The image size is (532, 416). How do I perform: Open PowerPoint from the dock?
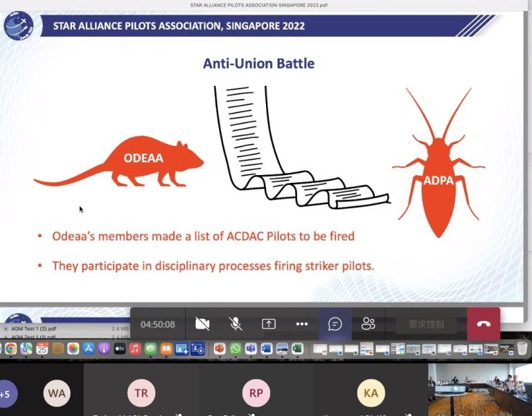[220, 349]
